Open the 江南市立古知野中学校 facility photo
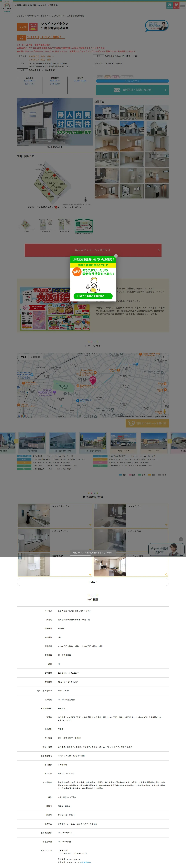The height and width of the screenshot is (868, 186). [x=93, y=441]
